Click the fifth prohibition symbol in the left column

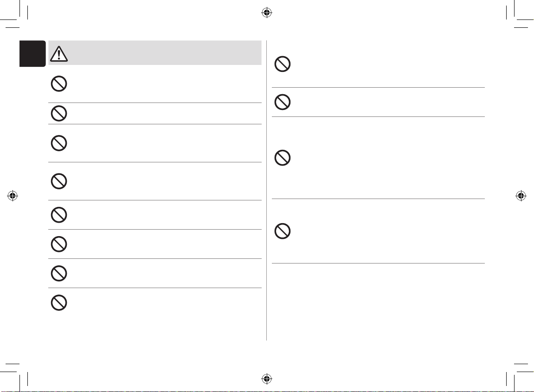coord(58,214)
